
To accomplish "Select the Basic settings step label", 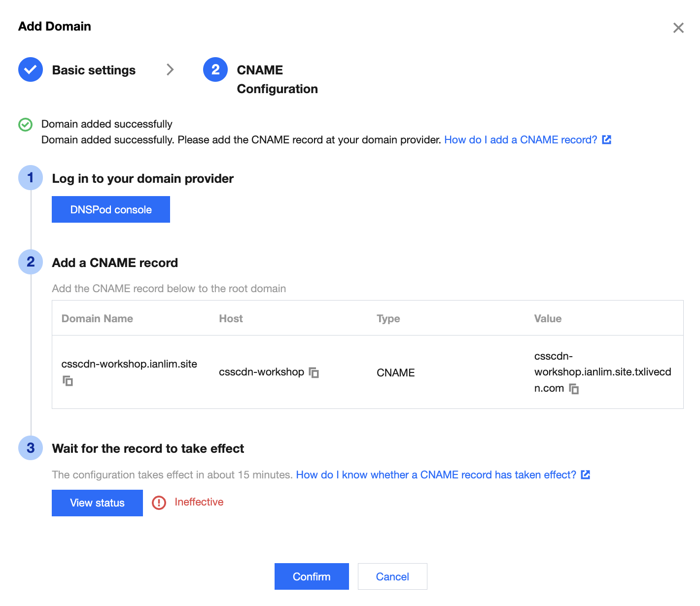I will pos(94,70).
